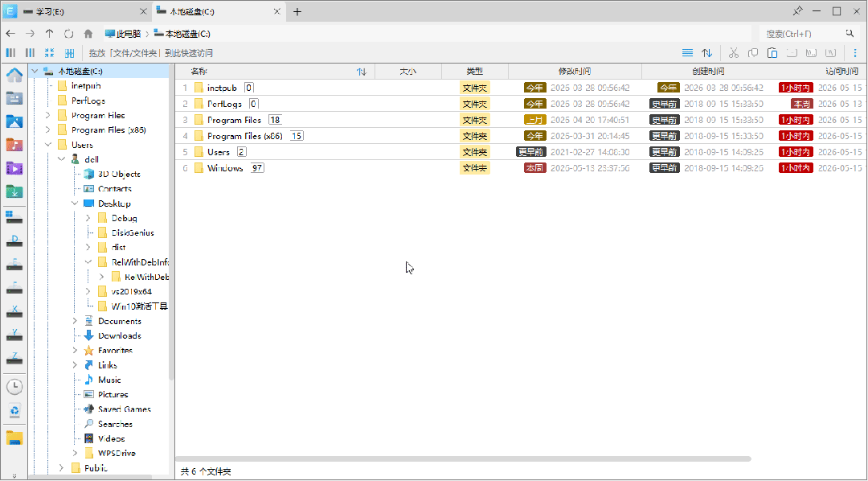Sort by the 大小 column header
868x481 pixels.
[x=408, y=72]
